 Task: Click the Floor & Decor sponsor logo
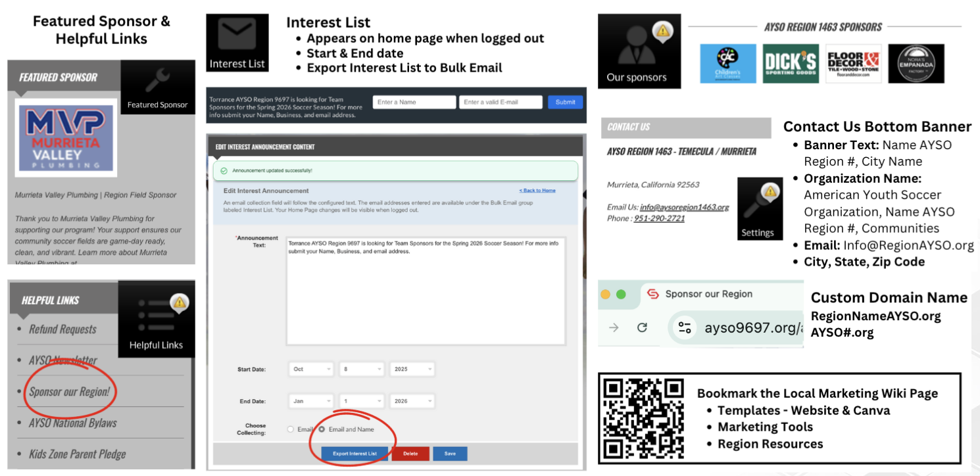click(853, 64)
